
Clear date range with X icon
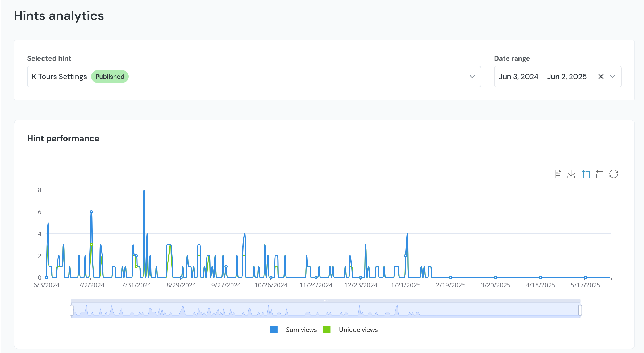(601, 77)
